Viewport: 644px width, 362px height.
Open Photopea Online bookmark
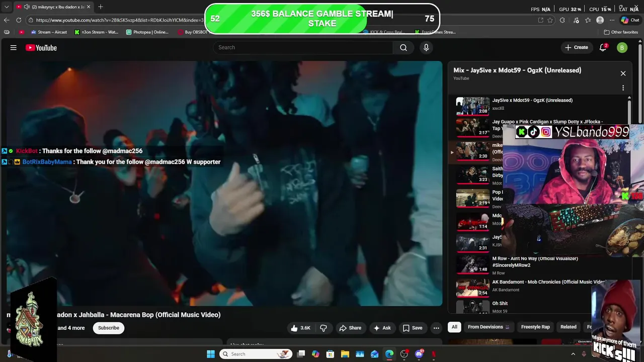click(x=147, y=32)
